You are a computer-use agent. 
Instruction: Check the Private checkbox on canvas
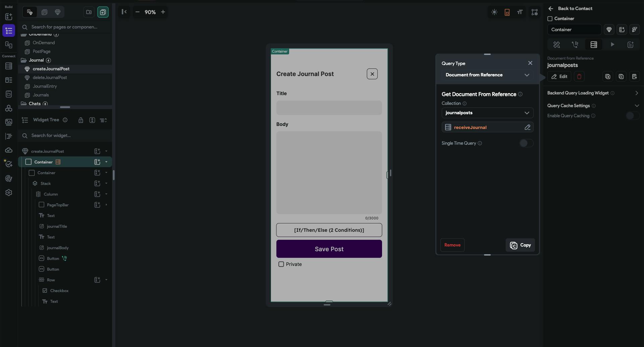pyautogui.click(x=281, y=264)
